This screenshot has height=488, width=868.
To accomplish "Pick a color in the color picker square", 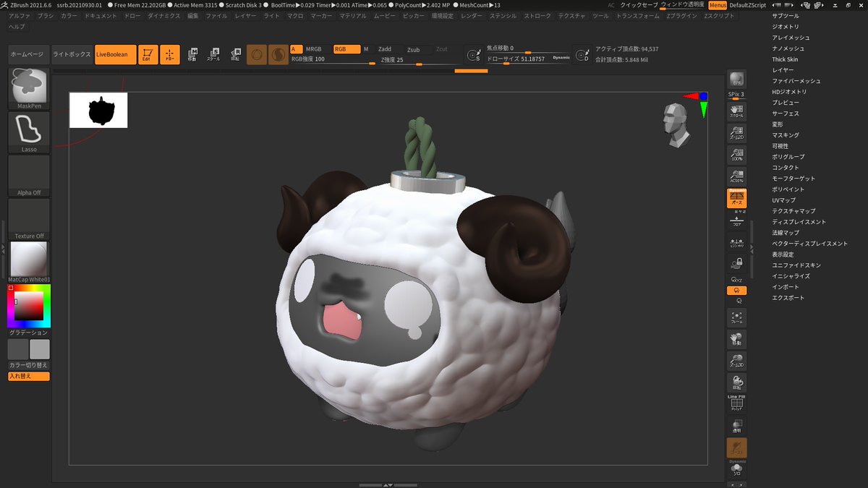I will click(x=29, y=307).
